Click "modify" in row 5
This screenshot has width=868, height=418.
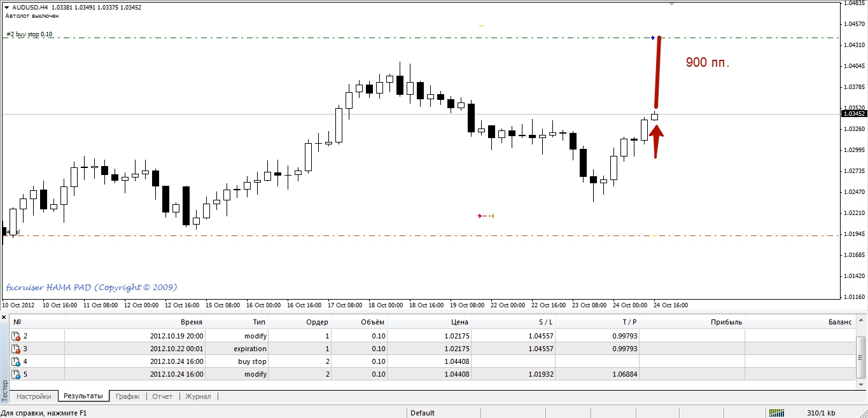(256, 374)
